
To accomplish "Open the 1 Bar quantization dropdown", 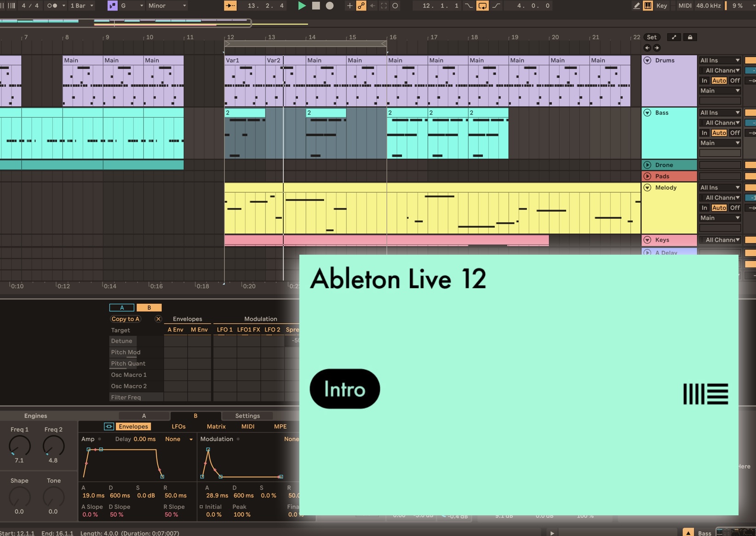I will pyautogui.click(x=82, y=6).
